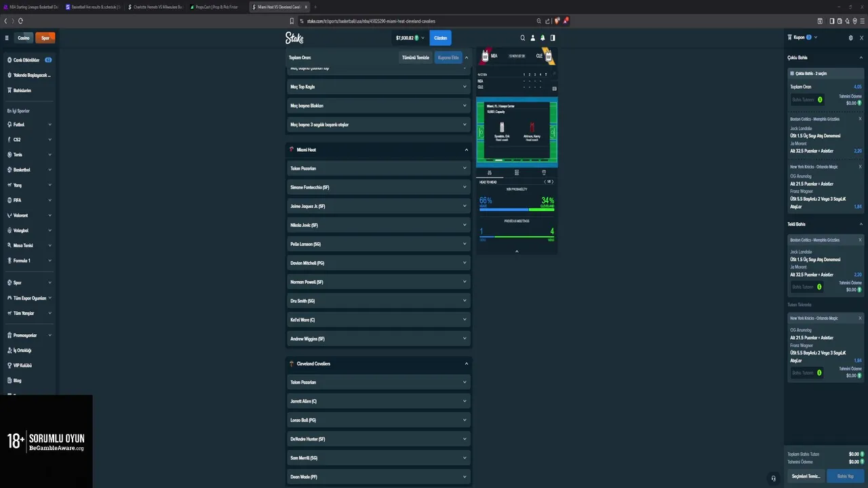Expand Maç başına 3 sayılık başarılı atışlar

(378, 125)
